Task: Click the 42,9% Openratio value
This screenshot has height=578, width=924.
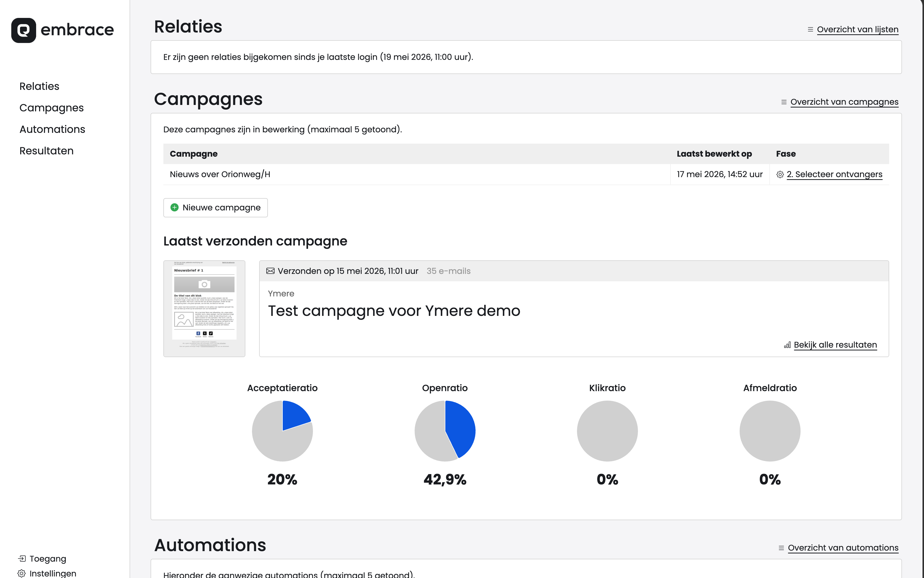Action: pyautogui.click(x=445, y=480)
